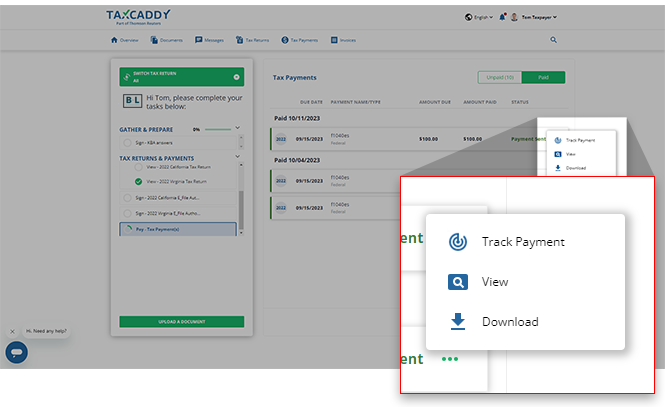This screenshot has height=407, width=665.
Task: Switch to Paid payments toggle
Action: 543,77
